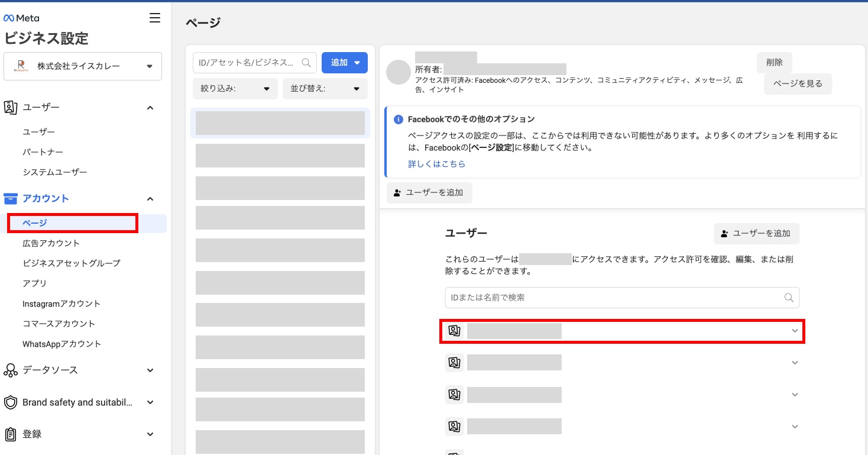Expand the データソース section
This screenshot has width=868, height=455.
click(x=150, y=370)
